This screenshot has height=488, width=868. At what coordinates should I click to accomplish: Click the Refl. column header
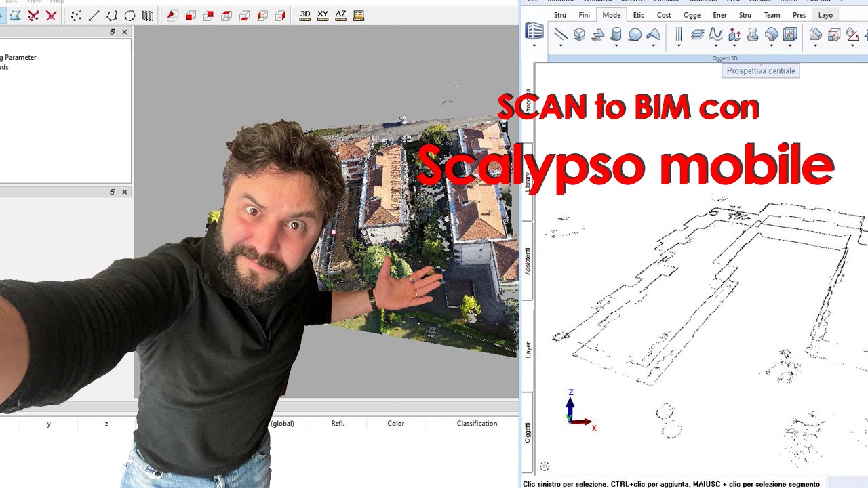(x=338, y=423)
